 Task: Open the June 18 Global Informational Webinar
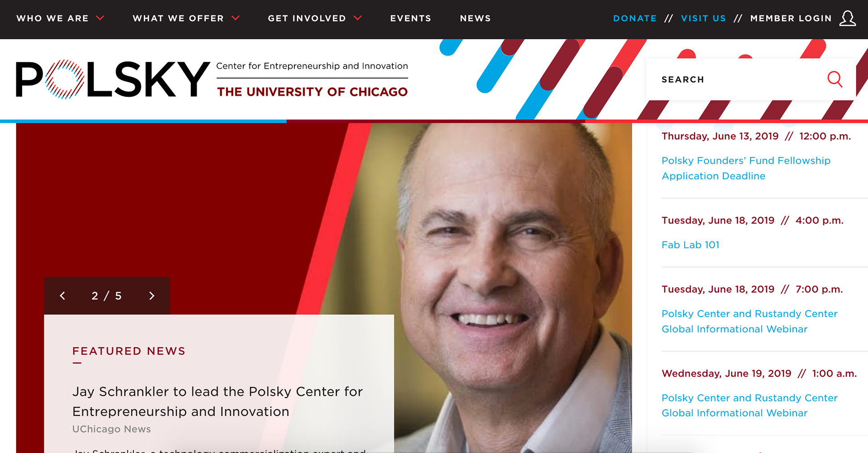click(x=750, y=321)
